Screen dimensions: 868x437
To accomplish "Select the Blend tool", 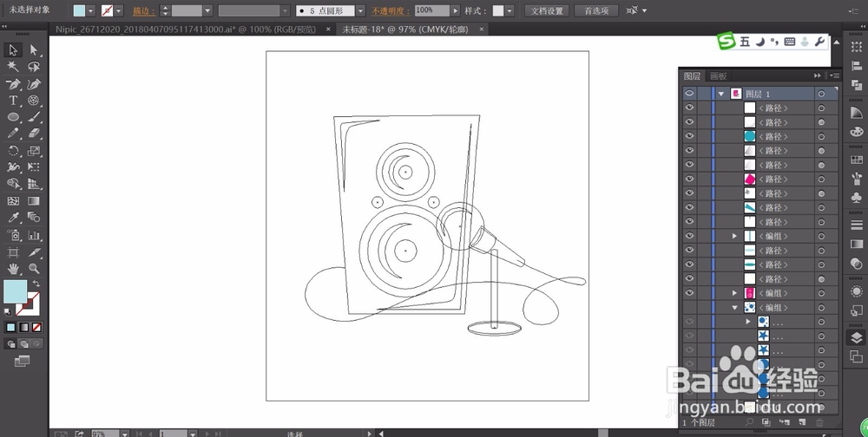I will tap(34, 218).
